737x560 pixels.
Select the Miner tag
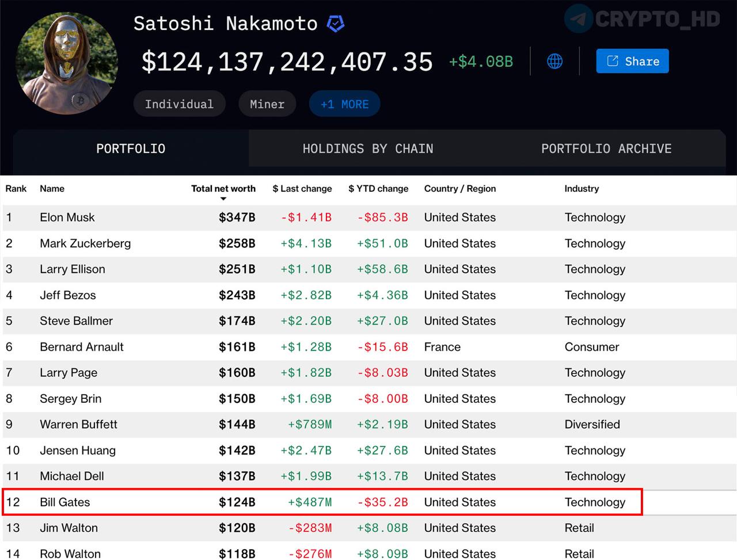(267, 104)
